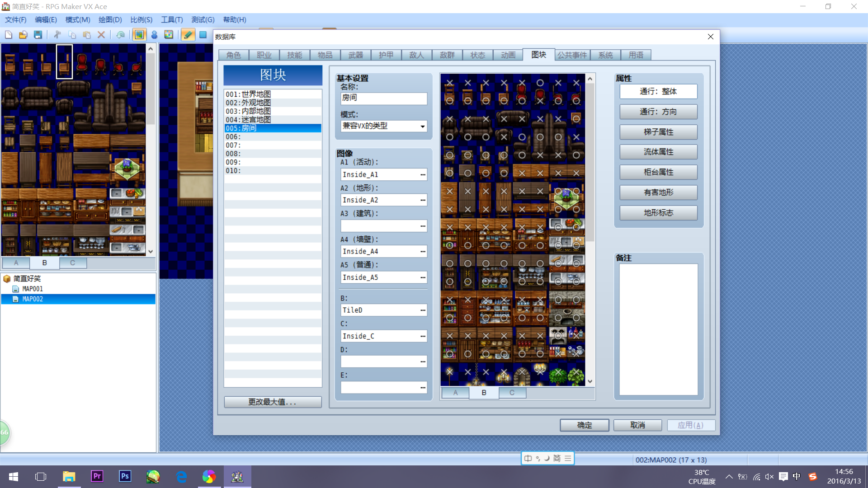This screenshot has height=488, width=868.
Task: Browse for D tileset image file
Action: (x=423, y=361)
